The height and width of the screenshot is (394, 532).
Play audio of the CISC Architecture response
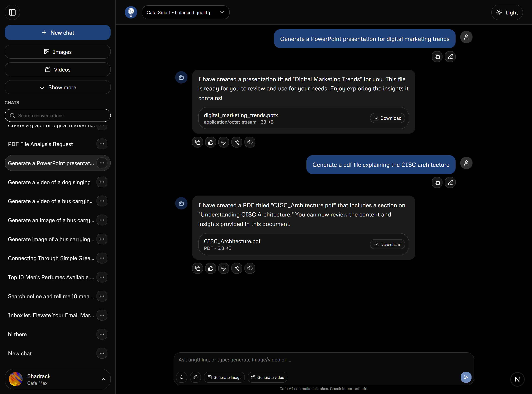tap(250, 268)
